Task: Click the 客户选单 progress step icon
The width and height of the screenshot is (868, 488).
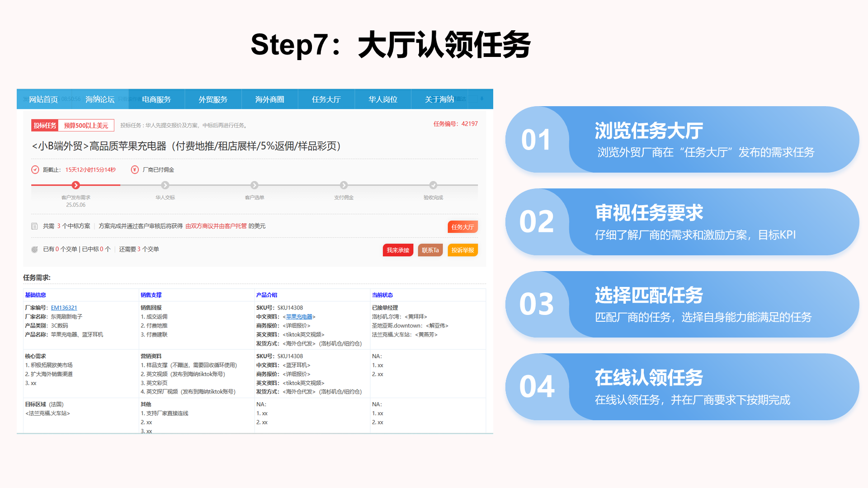Action: (255, 185)
